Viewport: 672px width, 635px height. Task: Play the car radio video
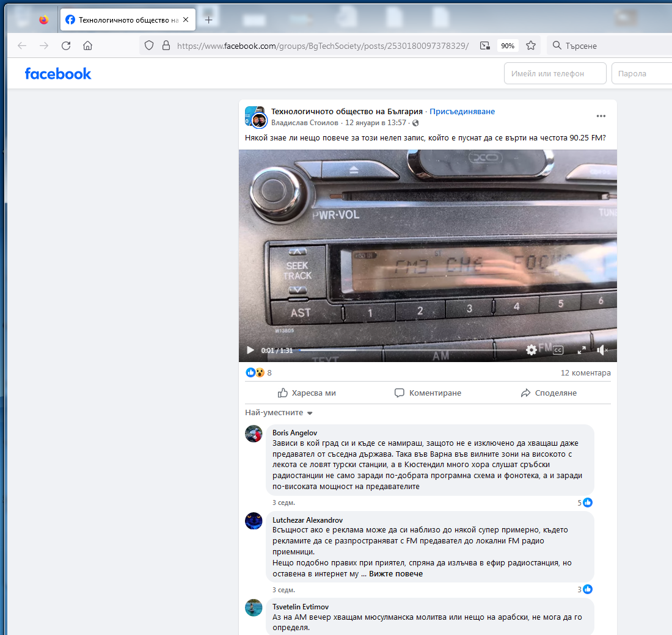tap(250, 350)
